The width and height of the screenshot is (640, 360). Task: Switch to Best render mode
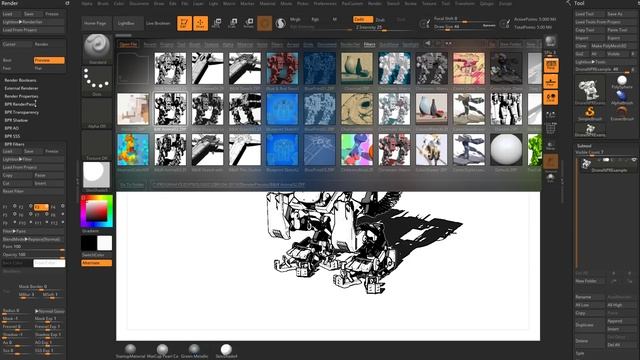(x=17, y=60)
